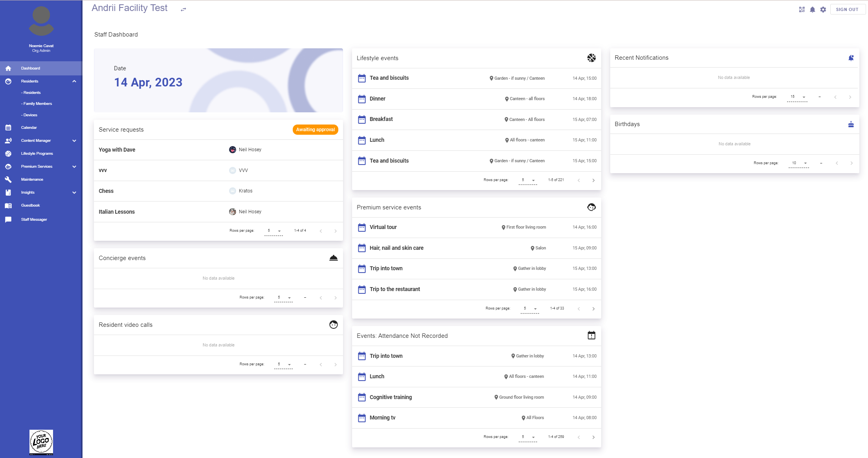Click the Premium service events face icon
Screen dimensions: 868x458
591,207
